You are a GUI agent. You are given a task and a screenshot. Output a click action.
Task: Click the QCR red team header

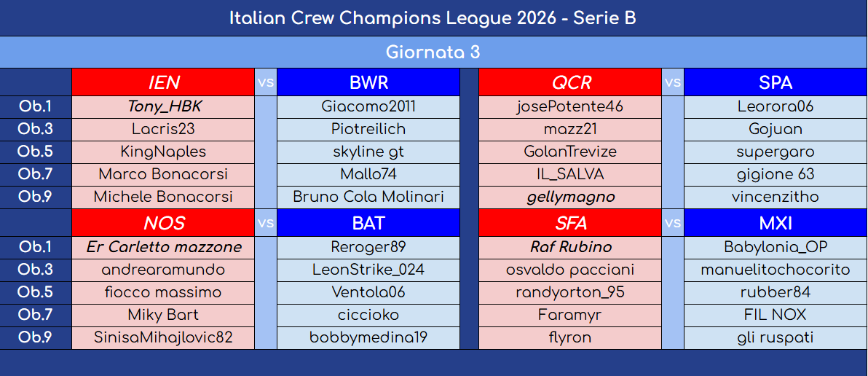(x=570, y=82)
